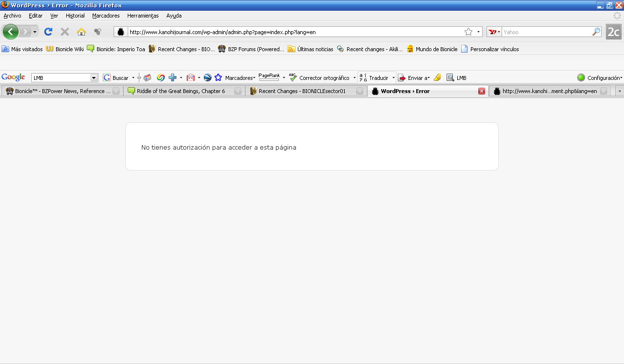Click the Corrector ortográfico spell check button
This screenshot has width=624, height=364.
coord(319,77)
